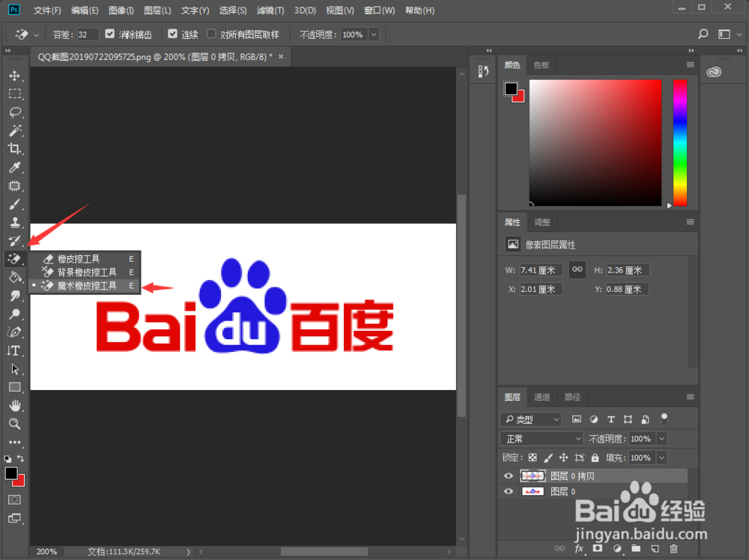
Task: Choose 橡皮擦工具 from flyout
Action: pyautogui.click(x=85, y=259)
